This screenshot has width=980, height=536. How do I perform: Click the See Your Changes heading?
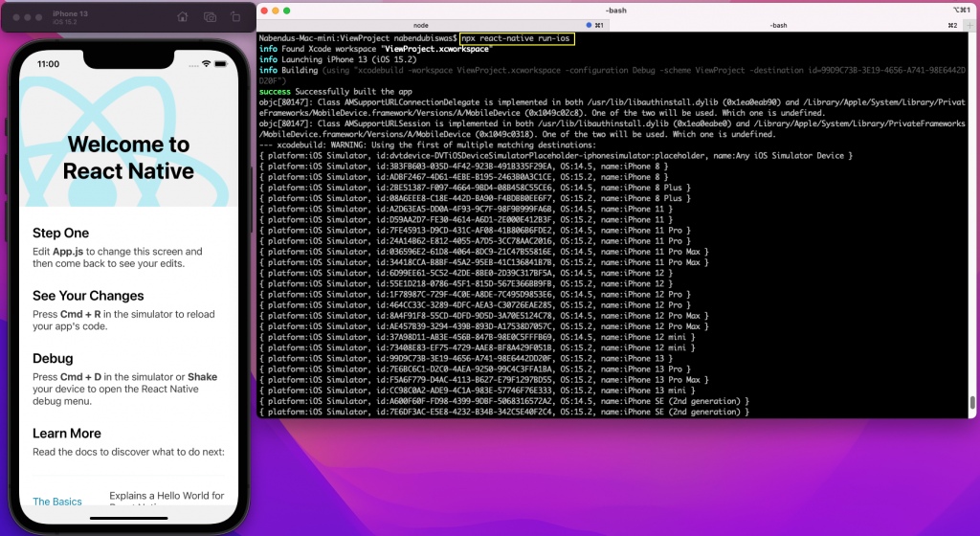(88, 296)
